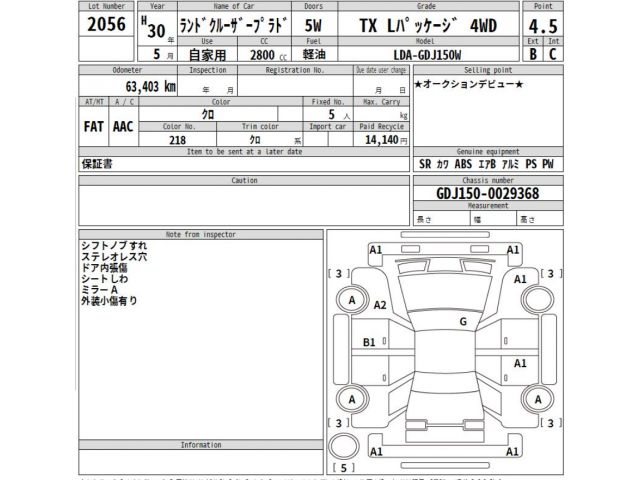Click the 長さ measurement field
640x480 pixels.
[442, 219]
